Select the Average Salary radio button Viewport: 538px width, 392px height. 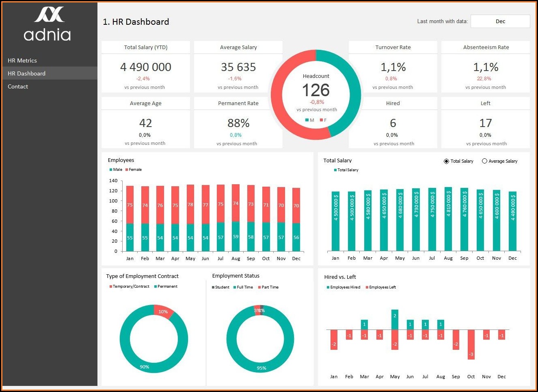pyautogui.click(x=484, y=161)
